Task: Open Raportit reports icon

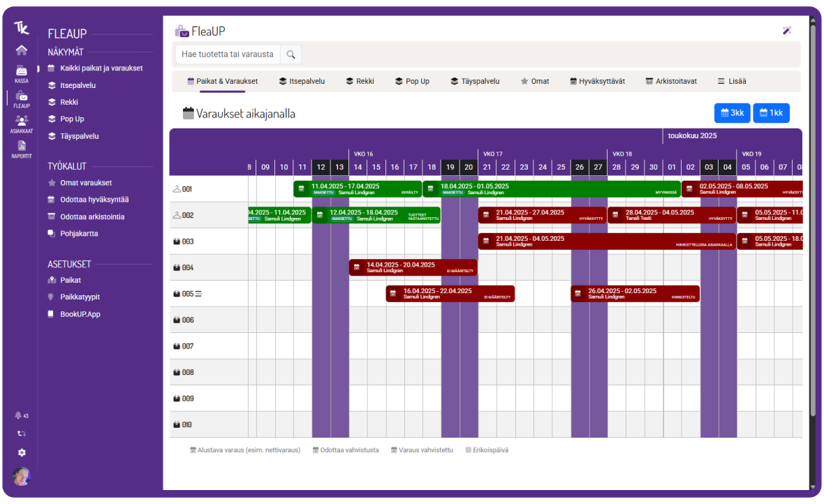Action: [x=22, y=149]
